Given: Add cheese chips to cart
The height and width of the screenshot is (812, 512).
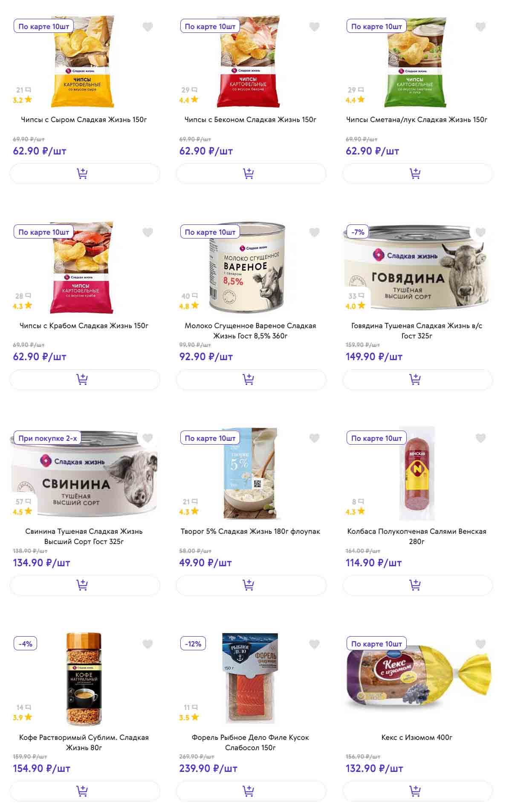Looking at the screenshot, I should pos(85,174).
